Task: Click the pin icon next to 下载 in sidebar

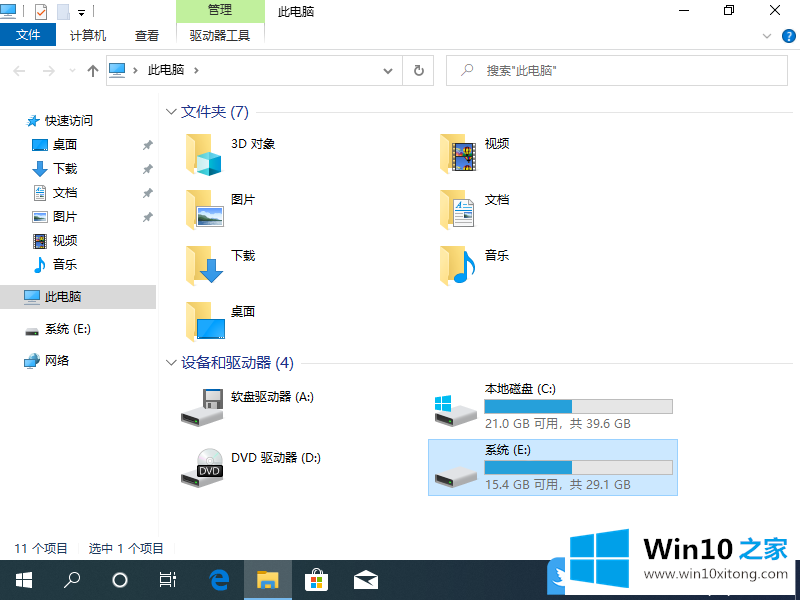Action: click(147, 169)
